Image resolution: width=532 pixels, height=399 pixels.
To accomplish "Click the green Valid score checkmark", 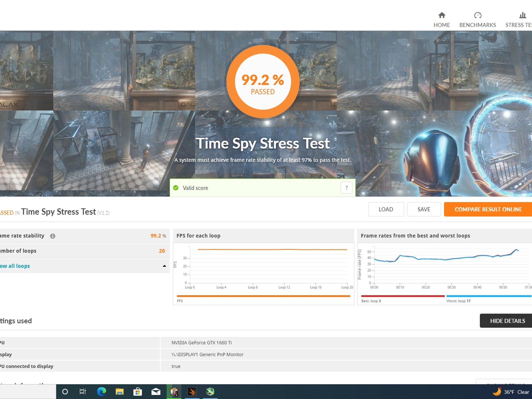I will 176,188.
